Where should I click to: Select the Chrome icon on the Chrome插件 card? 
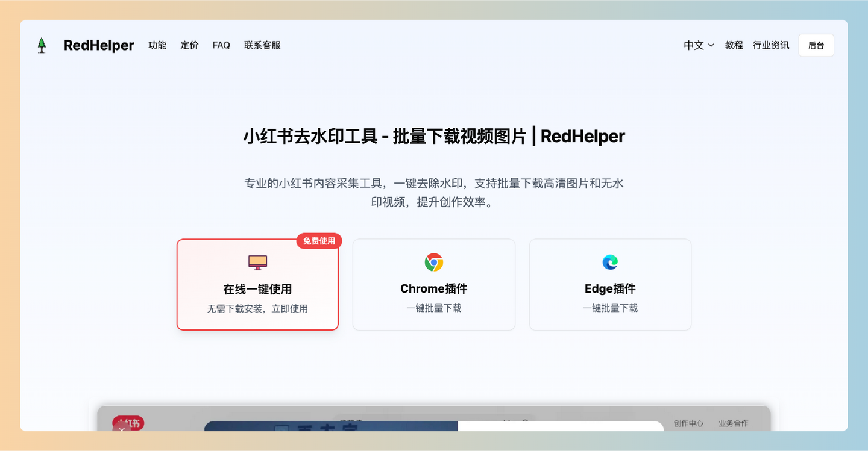pyautogui.click(x=433, y=262)
